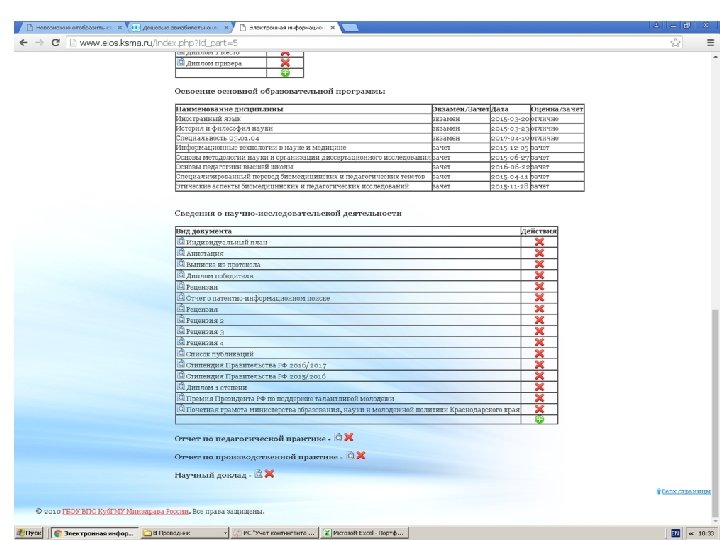Open Выписка из протокола document
The width and height of the screenshot is (720, 540).
[223, 264]
